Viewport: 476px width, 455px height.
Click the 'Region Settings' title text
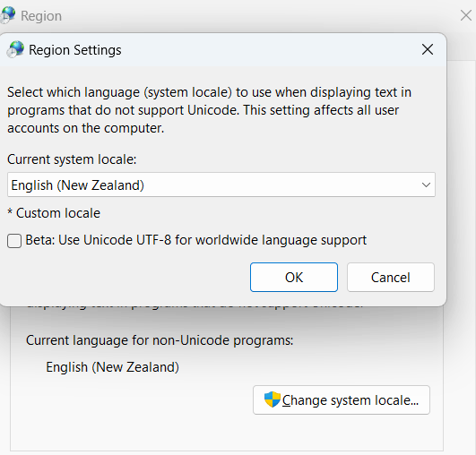point(75,50)
